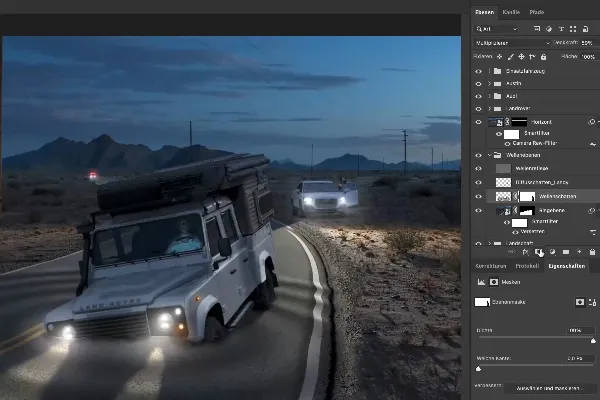Click the Deckkraft opacity value field

click(589, 43)
